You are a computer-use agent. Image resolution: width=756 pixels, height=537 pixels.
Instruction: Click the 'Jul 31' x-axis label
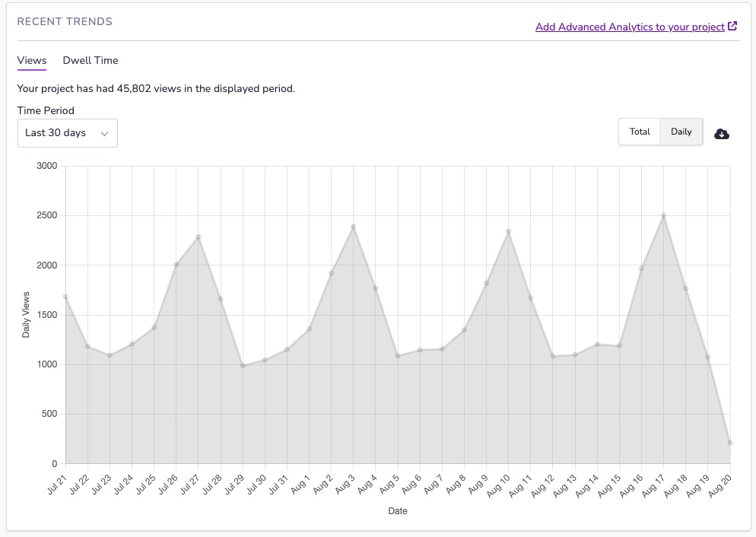click(278, 485)
